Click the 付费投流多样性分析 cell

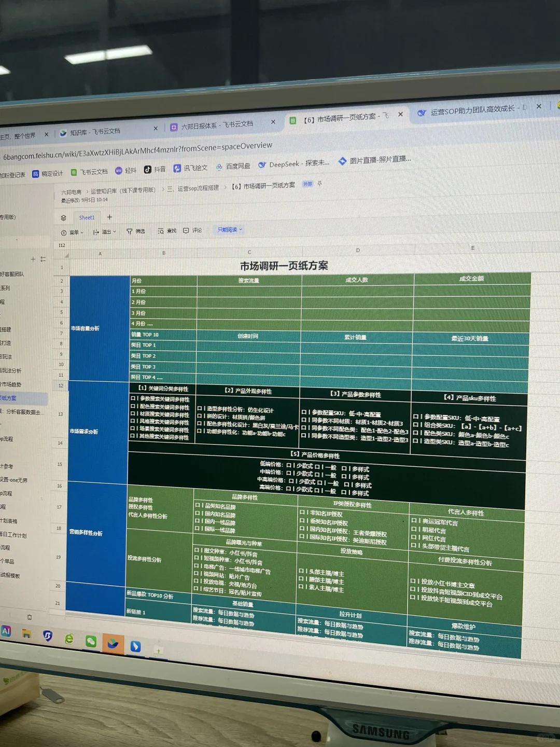tap(465, 562)
